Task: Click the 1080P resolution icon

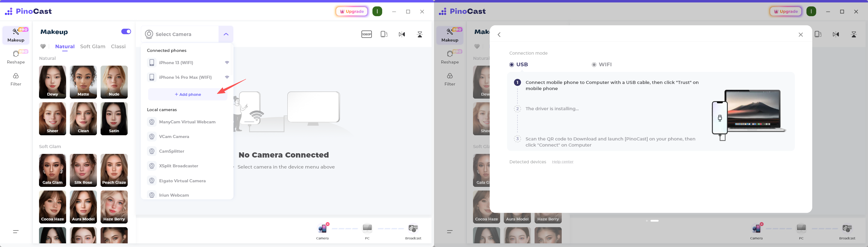Action: pos(367,34)
